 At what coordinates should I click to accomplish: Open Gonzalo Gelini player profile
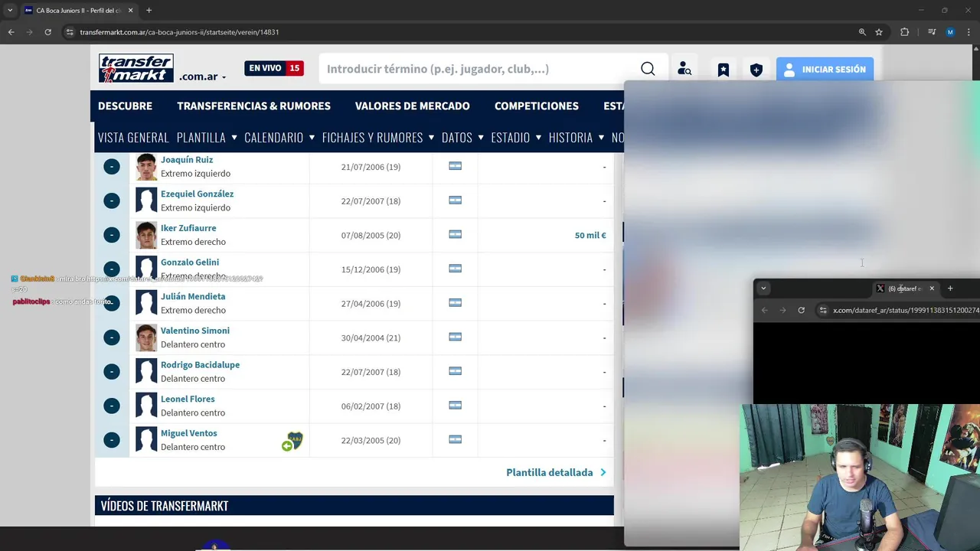pyautogui.click(x=190, y=262)
